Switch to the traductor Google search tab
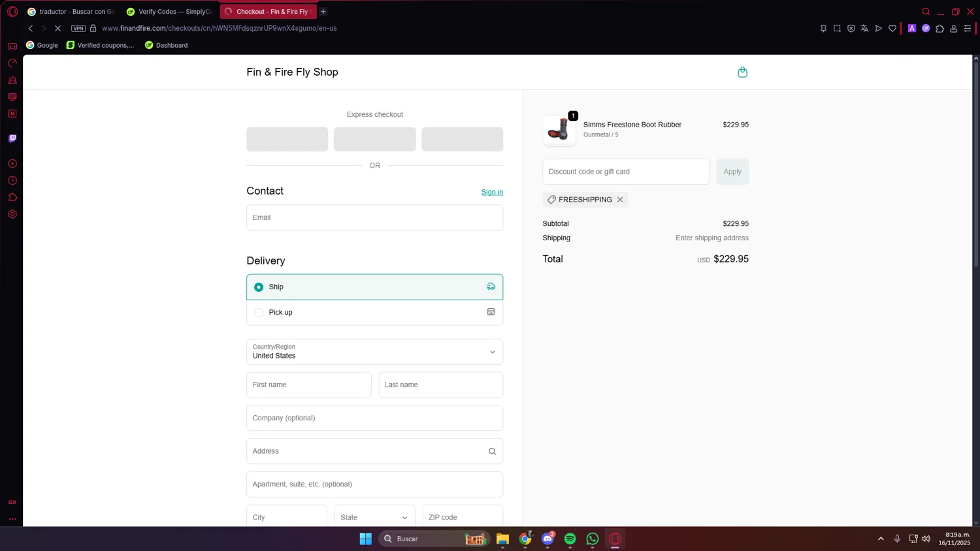 (x=71, y=12)
